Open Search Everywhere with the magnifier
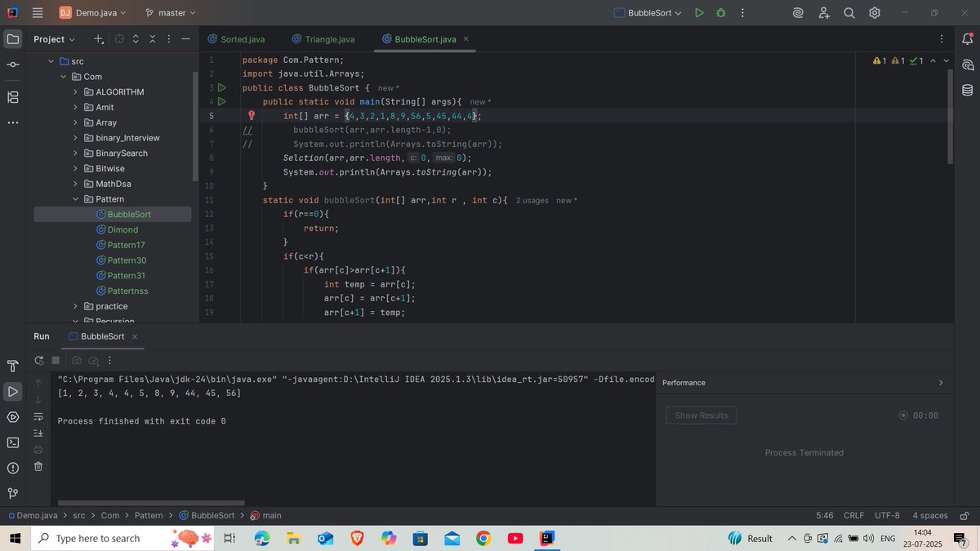 tap(847, 13)
